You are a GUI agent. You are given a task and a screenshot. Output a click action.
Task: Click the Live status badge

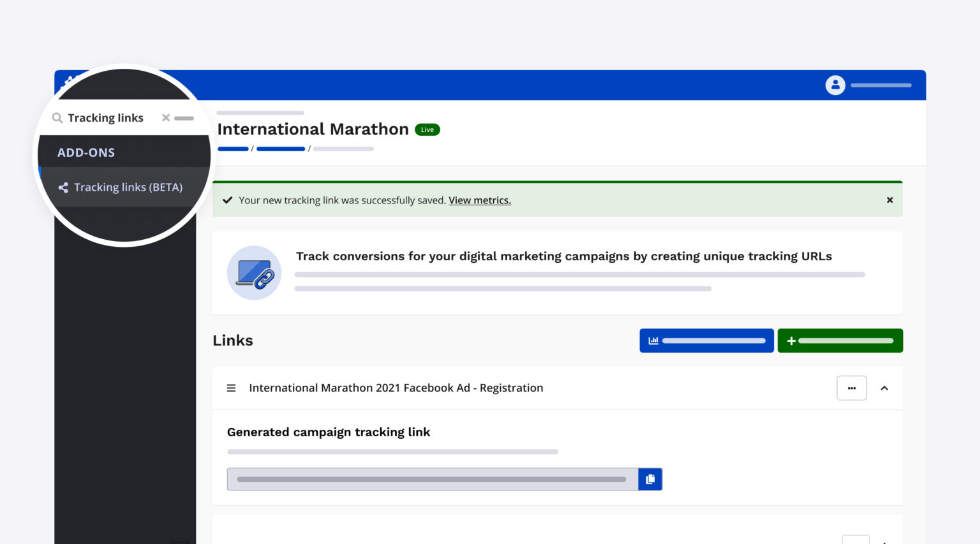tap(427, 129)
